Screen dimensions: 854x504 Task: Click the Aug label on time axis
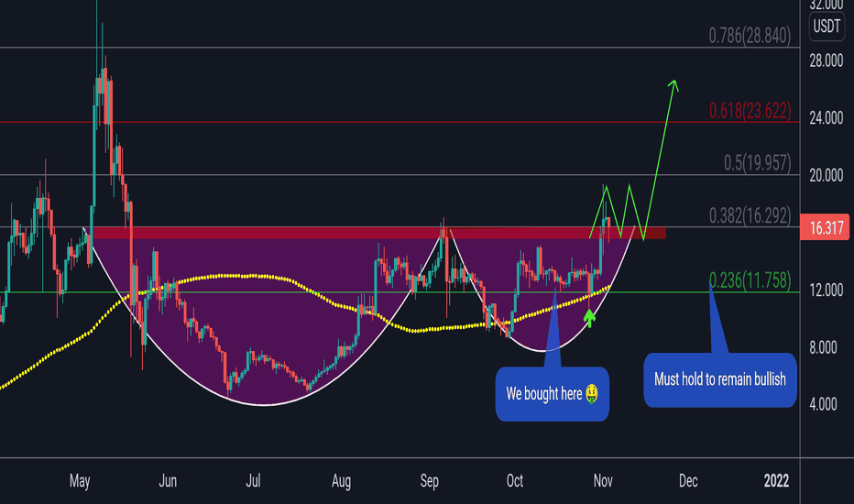pyautogui.click(x=341, y=481)
